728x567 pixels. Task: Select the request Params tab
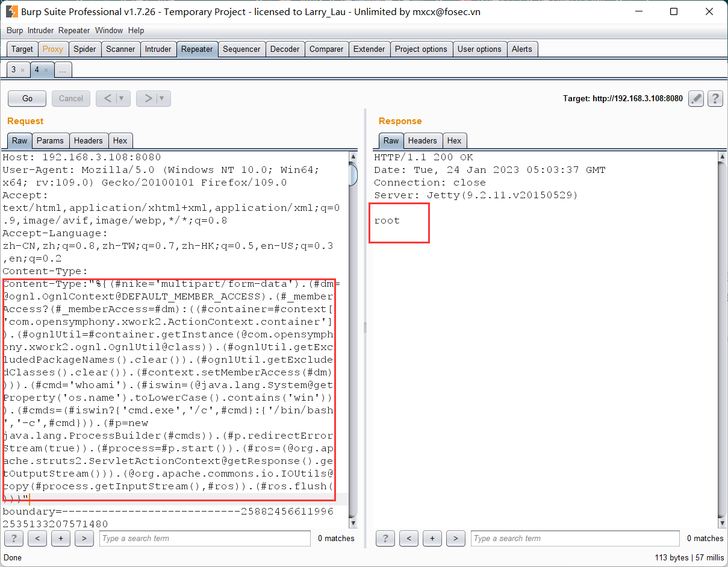tap(50, 140)
